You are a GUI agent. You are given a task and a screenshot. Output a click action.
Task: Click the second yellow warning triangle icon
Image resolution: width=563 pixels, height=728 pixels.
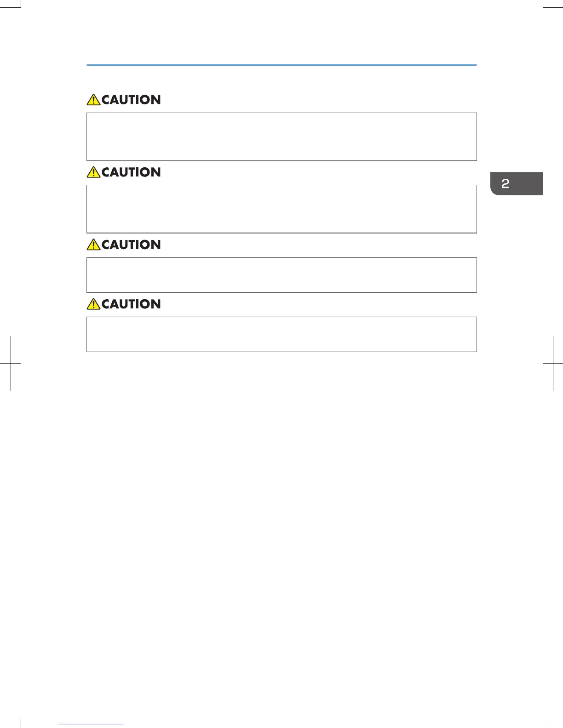point(93,172)
